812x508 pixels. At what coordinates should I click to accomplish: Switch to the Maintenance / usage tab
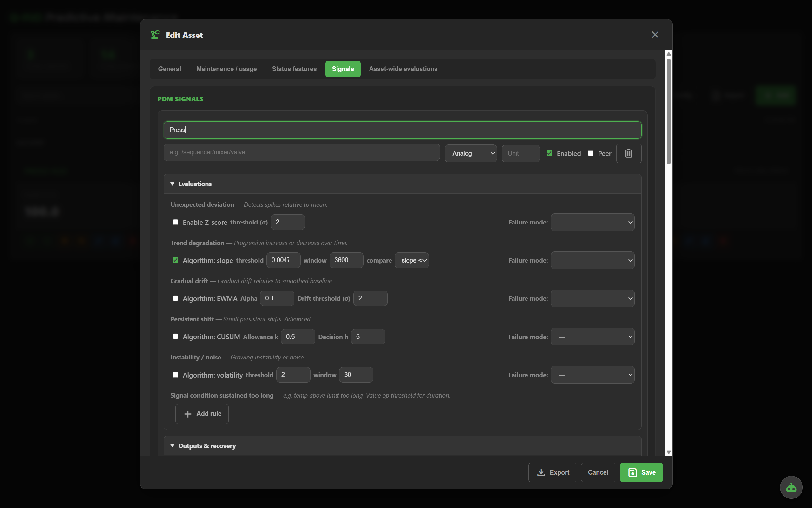[226, 69]
